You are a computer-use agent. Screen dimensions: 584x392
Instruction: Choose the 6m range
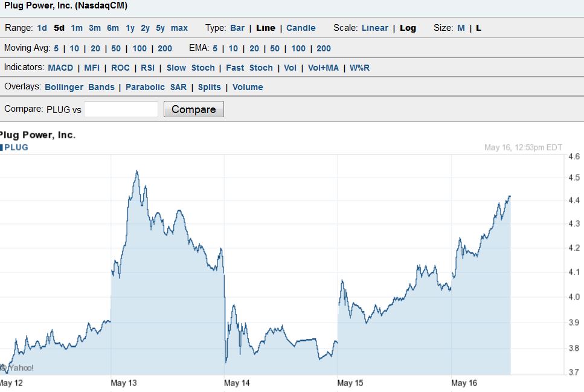coord(113,28)
